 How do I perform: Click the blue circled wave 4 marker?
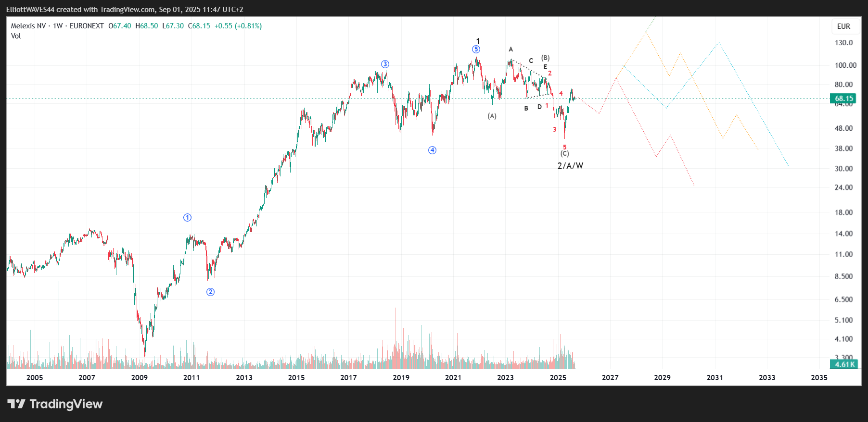[432, 150]
